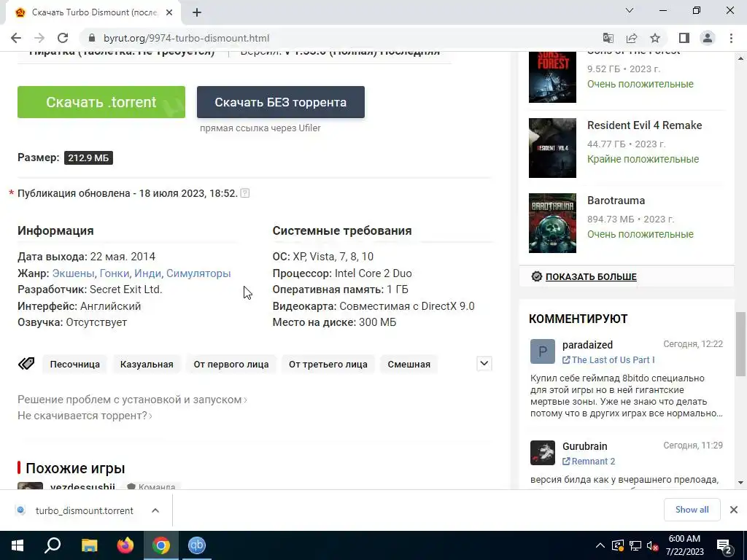Viewport: 747px width, 560px height.
Task: Click the Sons of the Forest cover thumbnail
Action: click(552, 77)
